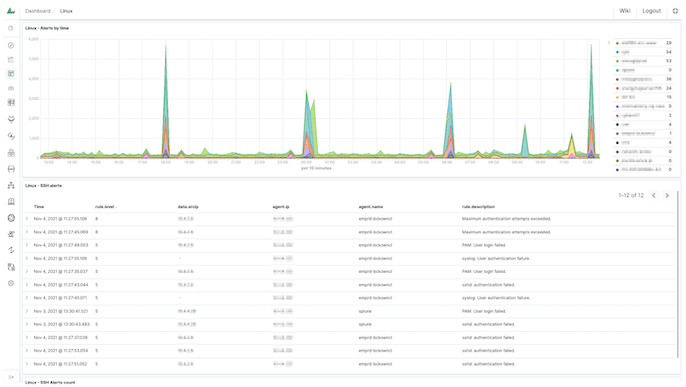The width and height of the screenshot is (686, 387).
Task: Sort the table by the Time column
Action: 39,206
